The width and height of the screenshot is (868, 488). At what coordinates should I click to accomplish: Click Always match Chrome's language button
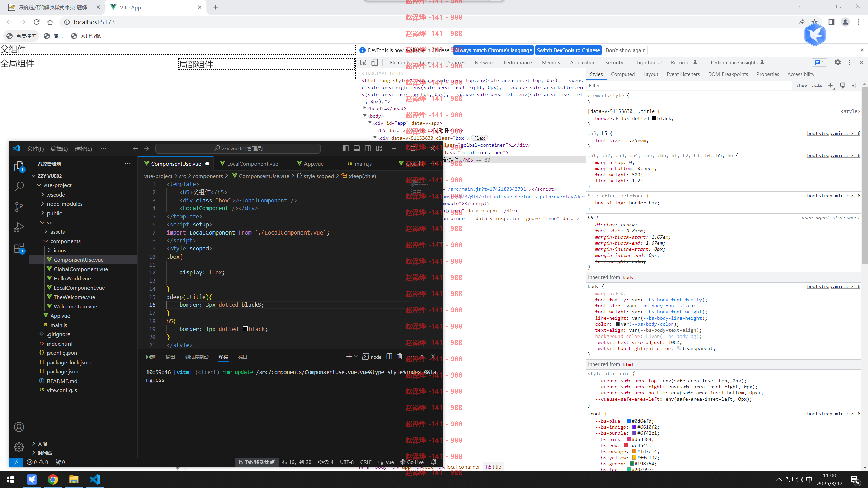(493, 50)
